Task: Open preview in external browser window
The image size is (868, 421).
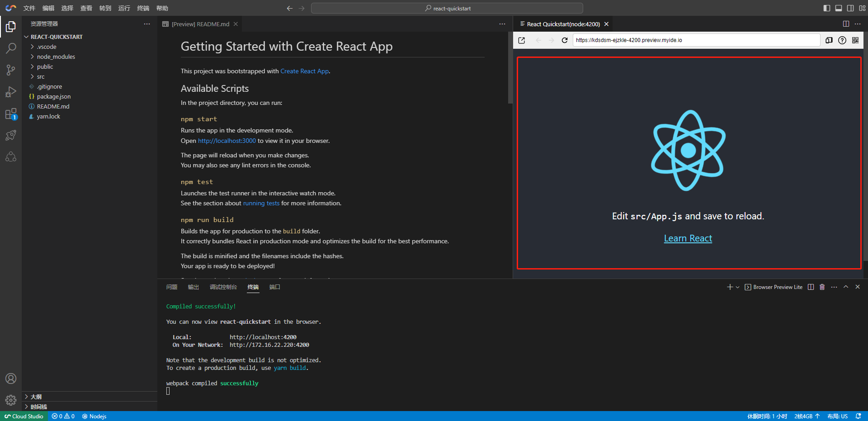Action: point(522,40)
